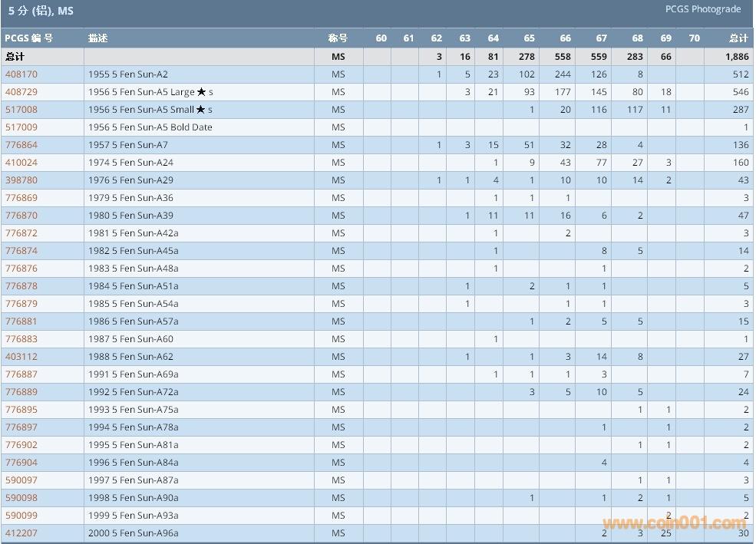
Task: Click the 描述 column header
Action: tap(98, 38)
